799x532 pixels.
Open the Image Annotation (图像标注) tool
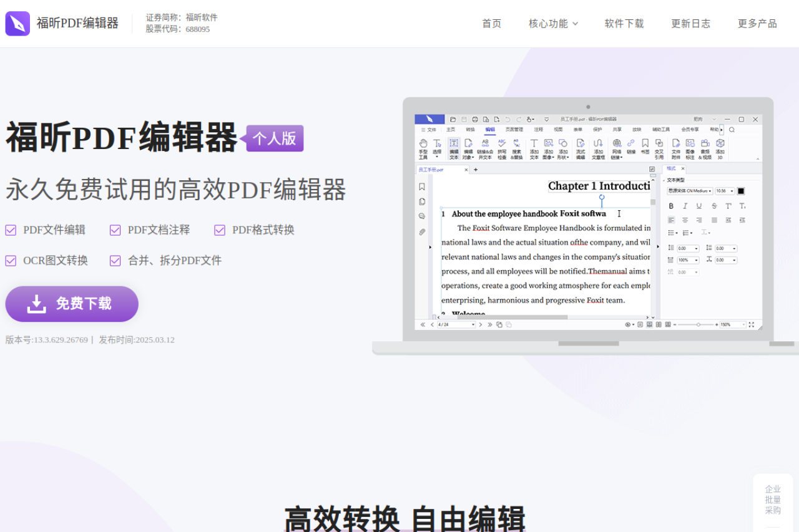(x=690, y=149)
